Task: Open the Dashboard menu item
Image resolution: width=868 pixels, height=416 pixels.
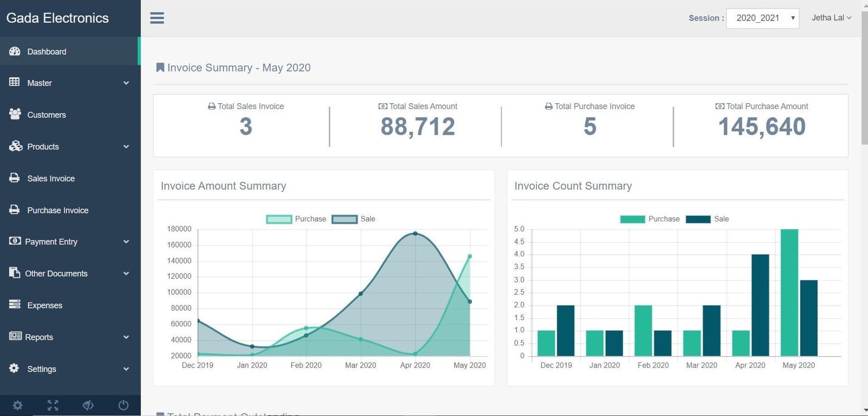Action: coord(70,51)
